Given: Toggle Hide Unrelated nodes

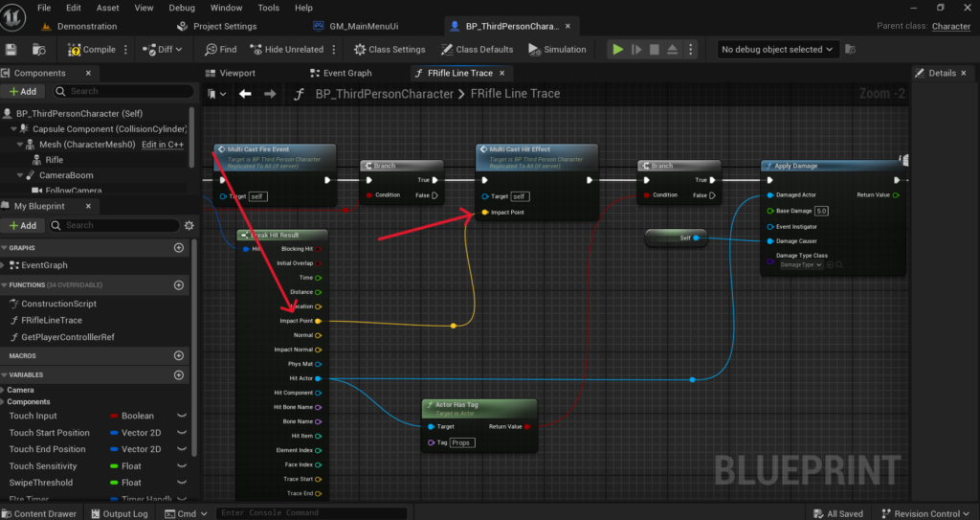Looking at the screenshot, I should 287,50.
